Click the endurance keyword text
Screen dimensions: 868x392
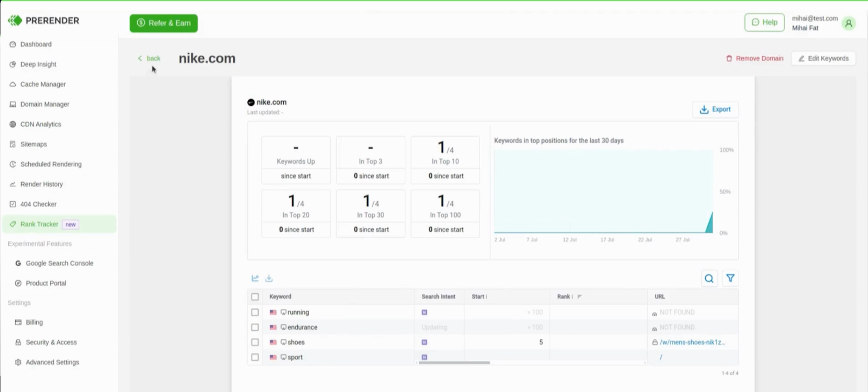click(x=302, y=327)
